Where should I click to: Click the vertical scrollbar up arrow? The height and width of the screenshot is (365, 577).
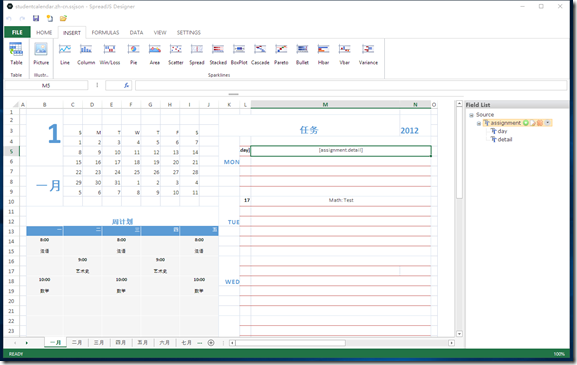pyautogui.click(x=459, y=104)
